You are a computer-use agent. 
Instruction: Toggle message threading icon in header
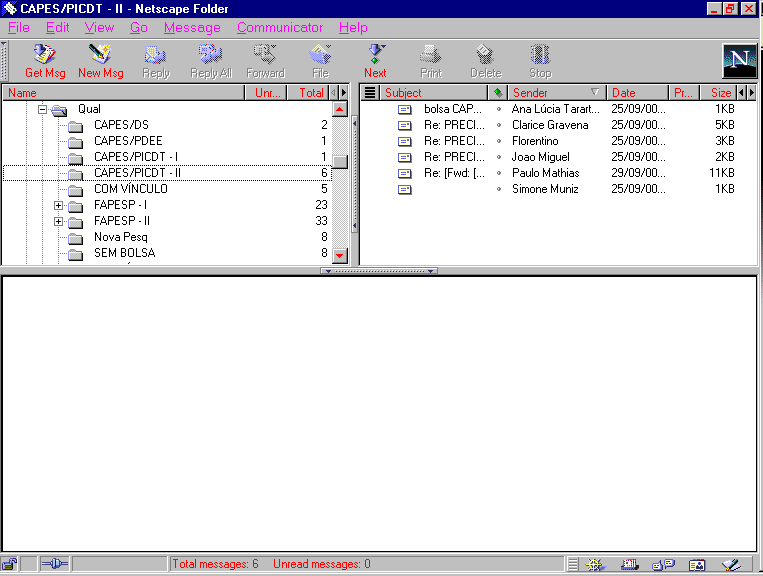370,92
